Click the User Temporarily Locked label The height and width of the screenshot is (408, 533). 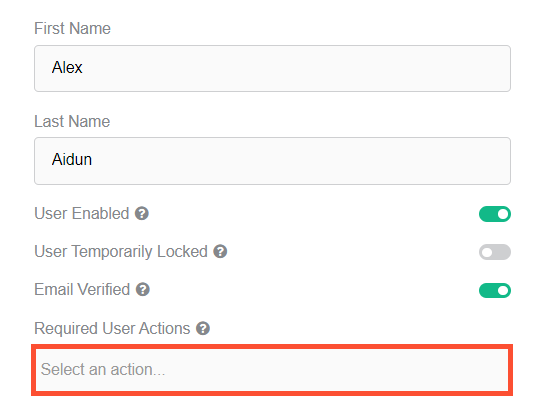pos(121,252)
